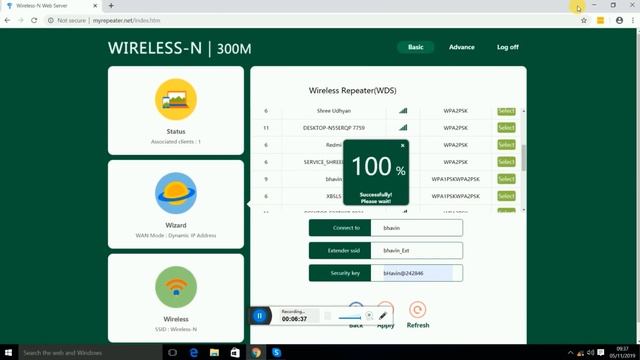
Task: Open the Wireless signal icon
Action: coord(176,287)
